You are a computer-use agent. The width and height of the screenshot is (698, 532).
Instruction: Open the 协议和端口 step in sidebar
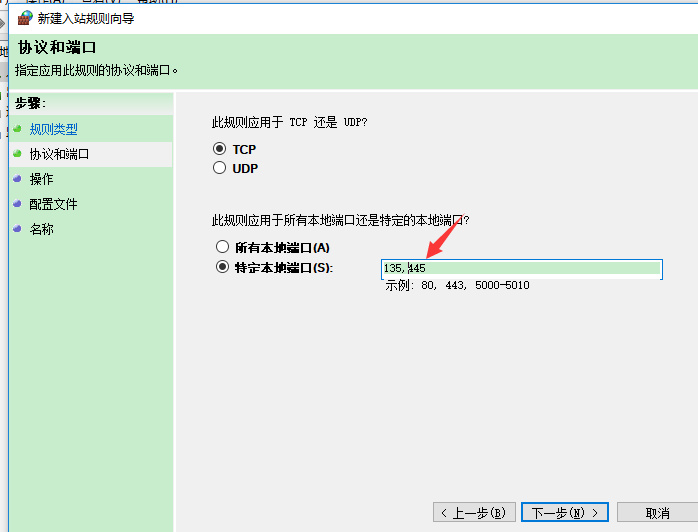click(59, 154)
